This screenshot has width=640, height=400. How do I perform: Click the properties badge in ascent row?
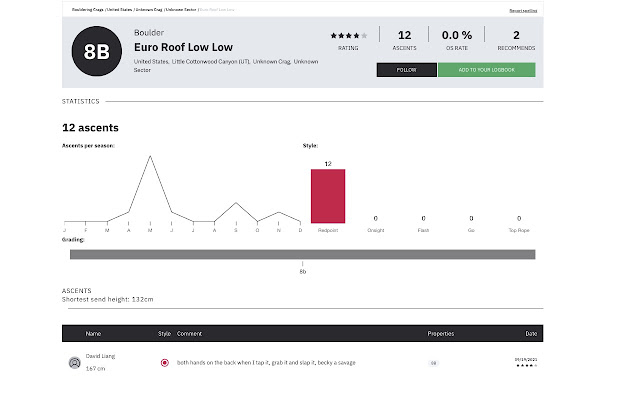click(434, 363)
